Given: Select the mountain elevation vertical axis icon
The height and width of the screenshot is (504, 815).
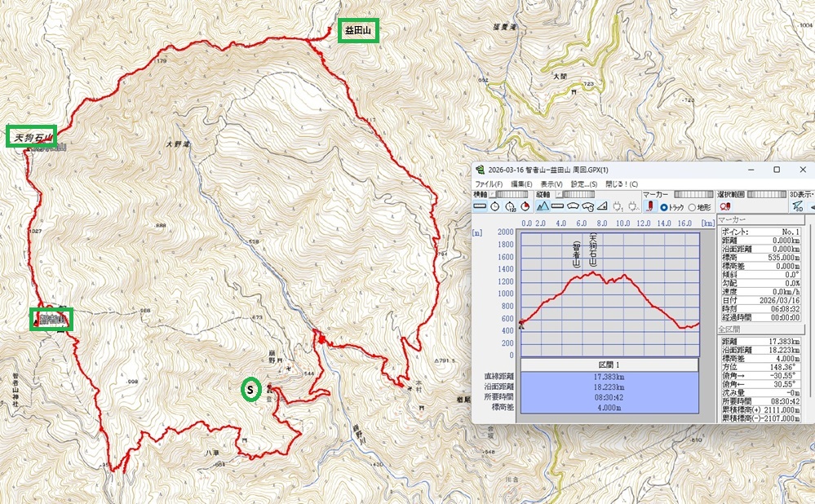Looking at the screenshot, I should tap(544, 206).
